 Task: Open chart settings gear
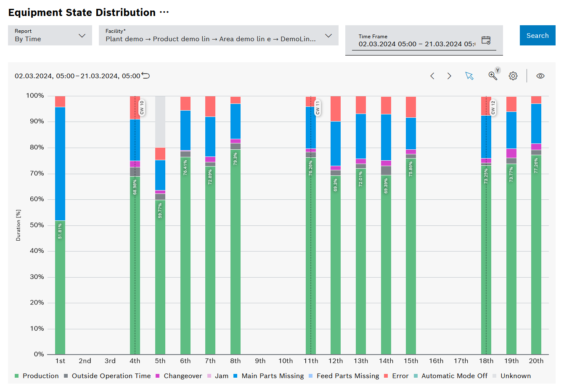point(513,76)
